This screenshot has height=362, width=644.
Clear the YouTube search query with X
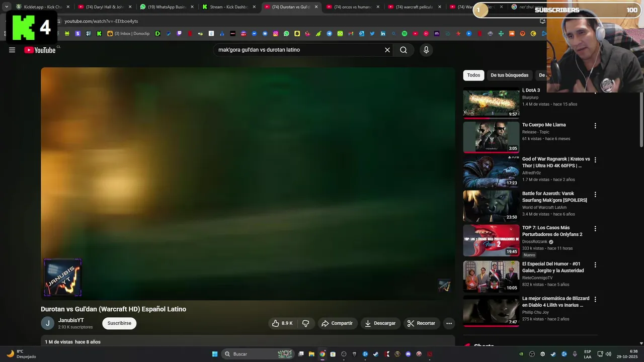[387, 50]
